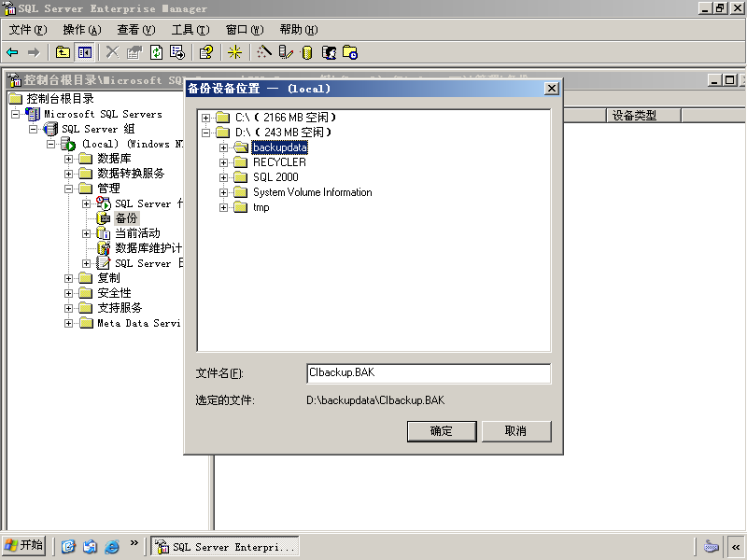The width and height of the screenshot is (747, 560).
Task: Click the 确定 button
Action: tap(442, 431)
